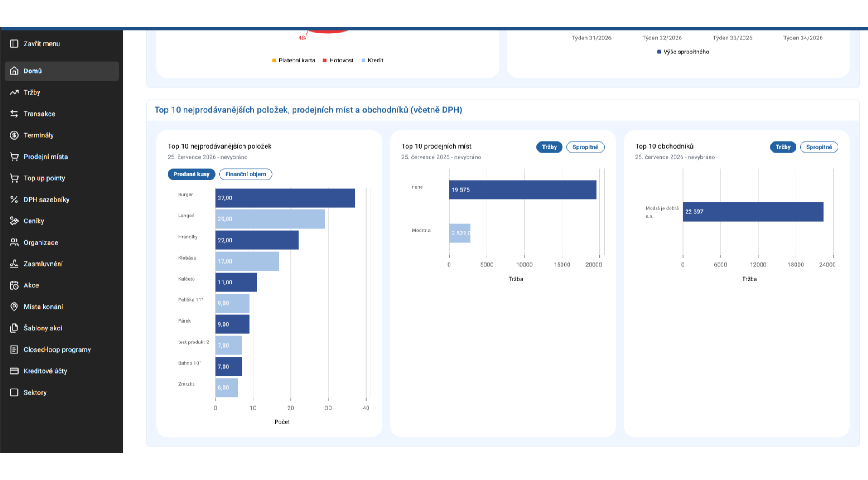Click the Modrota bar in prodejních míst
868x480 pixels.
tap(460, 233)
